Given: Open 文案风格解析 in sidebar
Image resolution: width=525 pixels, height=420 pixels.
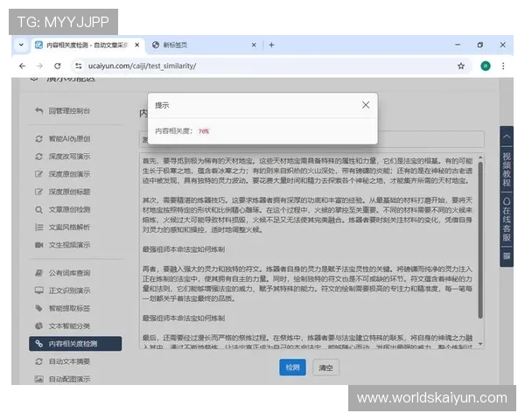Looking at the screenshot, I should pyautogui.click(x=63, y=227).
